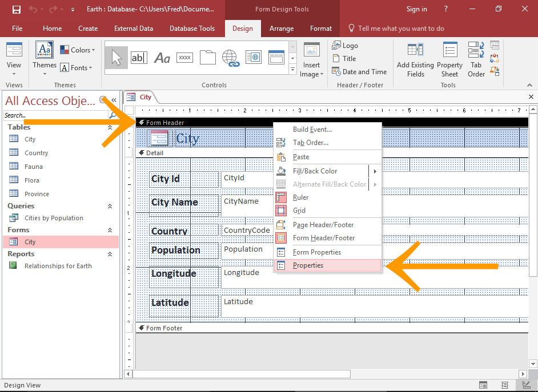Collapse the Navigation Pane with the double arrows
The height and width of the screenshot is (392, 538).
tap(113, 100)
